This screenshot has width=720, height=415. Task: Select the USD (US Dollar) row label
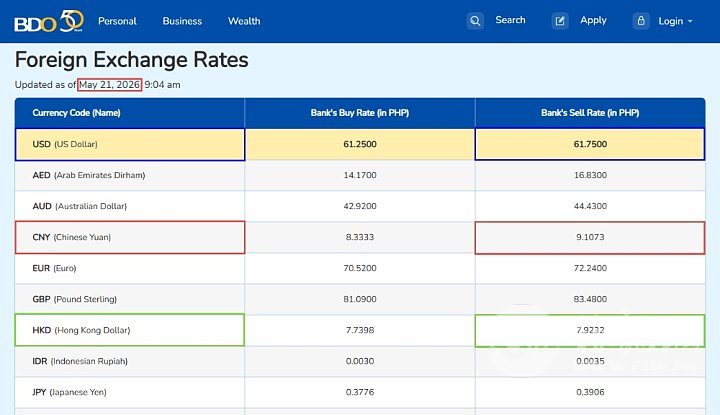65,144
